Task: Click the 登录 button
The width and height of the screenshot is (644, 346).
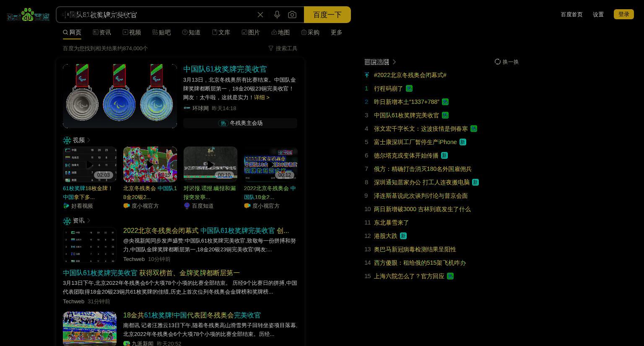Action: click(x=624, y=14)
